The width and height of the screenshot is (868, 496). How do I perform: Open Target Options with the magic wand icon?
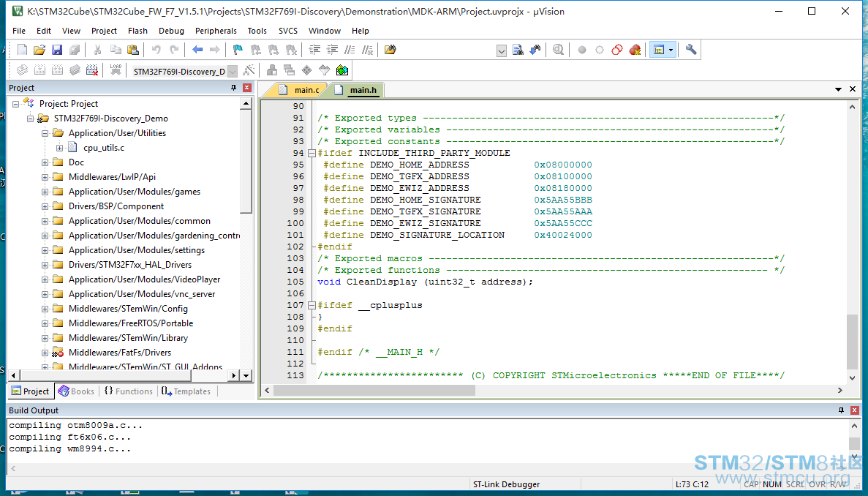coord(249,70)
